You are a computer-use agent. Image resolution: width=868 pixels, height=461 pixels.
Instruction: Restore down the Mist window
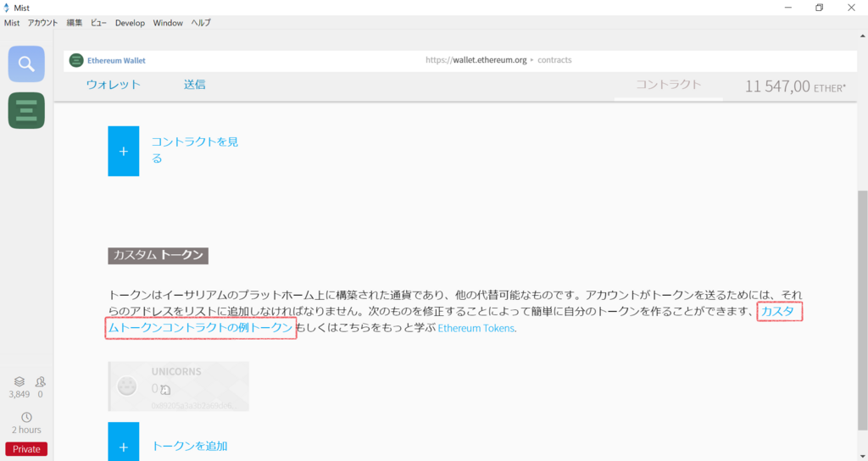point(820,8)
